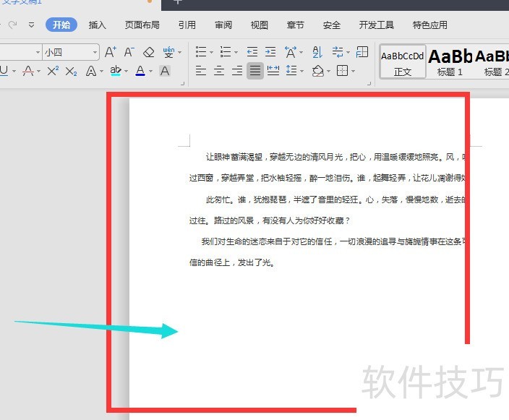
Task: Open the quick access customize dropdown
Action: 31,25
